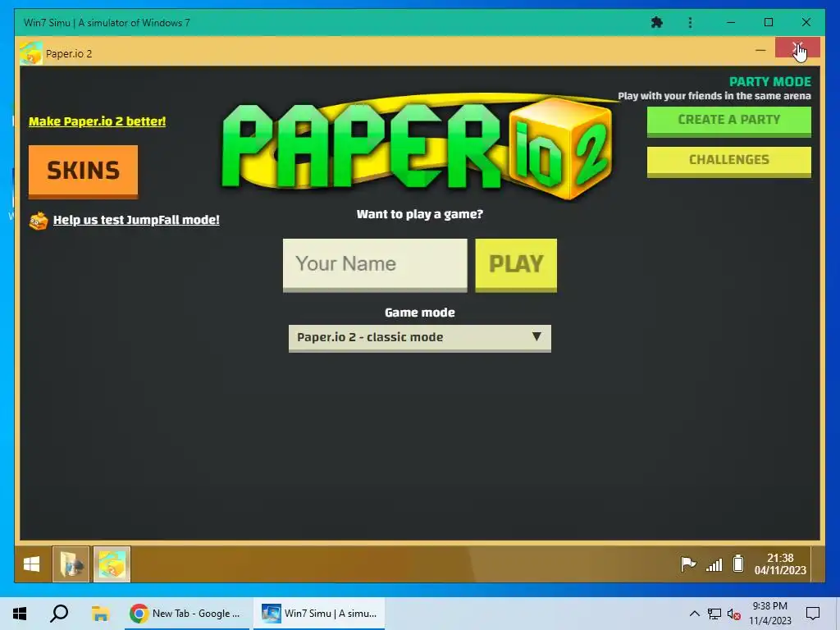Open the Windows 10 Start button

pyautogui.click(x=20, y=614)
